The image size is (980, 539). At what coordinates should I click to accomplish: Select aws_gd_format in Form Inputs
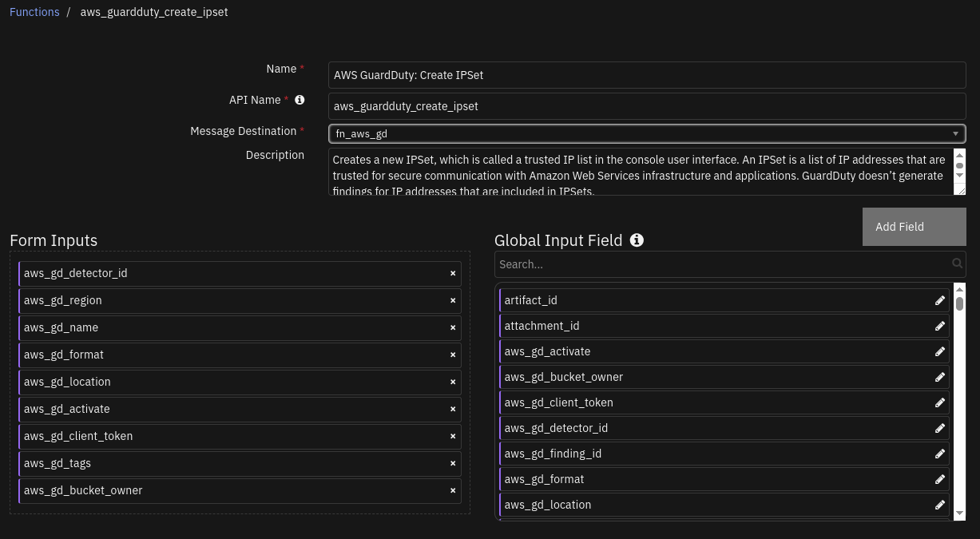point(240,355)
